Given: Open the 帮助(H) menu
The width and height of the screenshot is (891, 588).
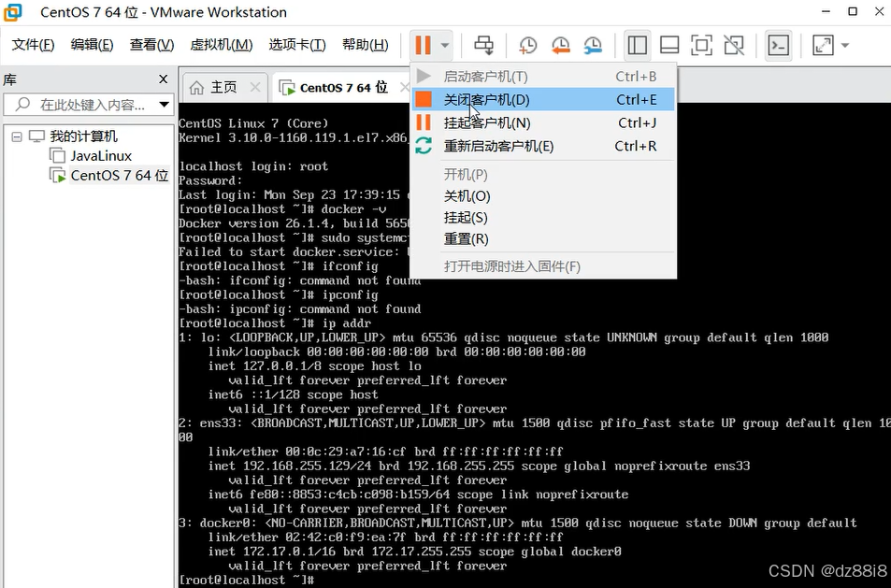Looking at the screenshot, I should click(x=366, y=44).
